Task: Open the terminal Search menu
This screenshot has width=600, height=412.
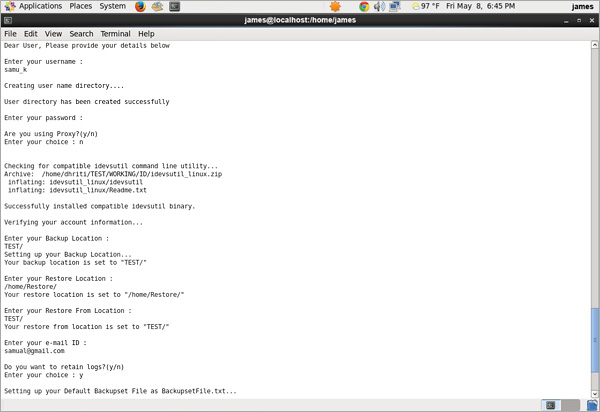Action: click(x=81, y=34)
